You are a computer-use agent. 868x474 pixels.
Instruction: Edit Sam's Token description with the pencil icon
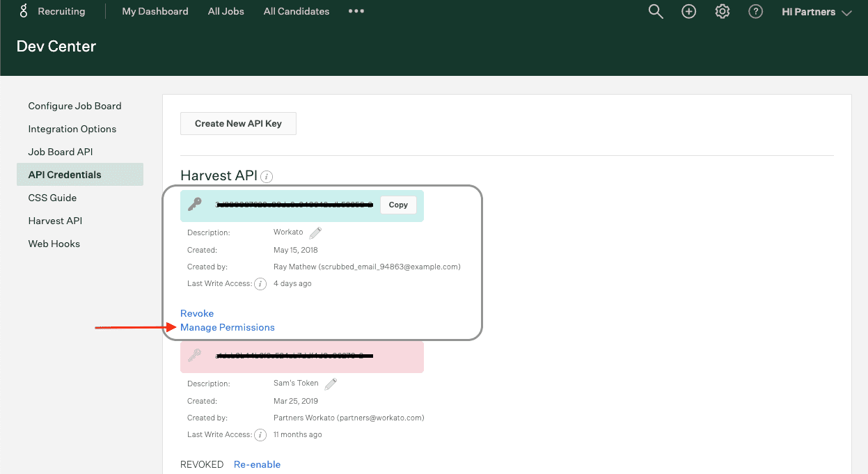point(330,384)
